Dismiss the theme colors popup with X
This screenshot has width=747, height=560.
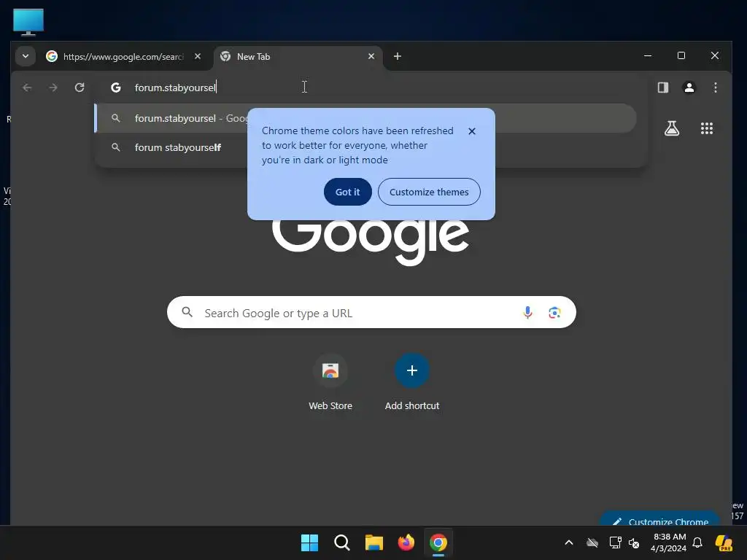tap(472, 131)
